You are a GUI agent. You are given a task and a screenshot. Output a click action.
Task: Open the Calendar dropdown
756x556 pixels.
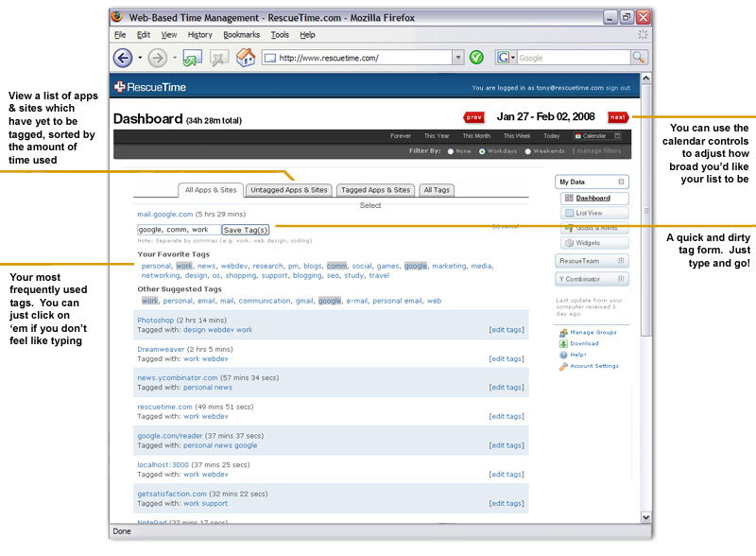pos(597,136)
